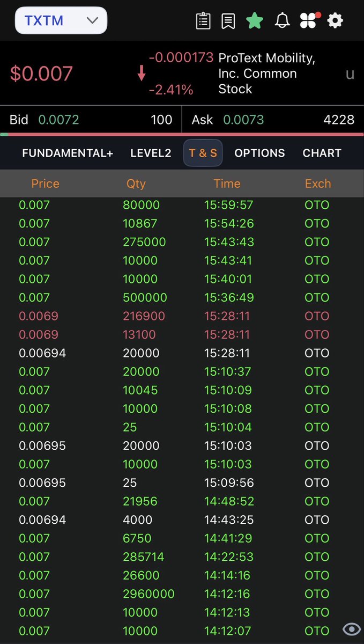The height and width of the screenshot is (644, 364).
Task: Select the trade at 15:10:04
Action: 182,427
